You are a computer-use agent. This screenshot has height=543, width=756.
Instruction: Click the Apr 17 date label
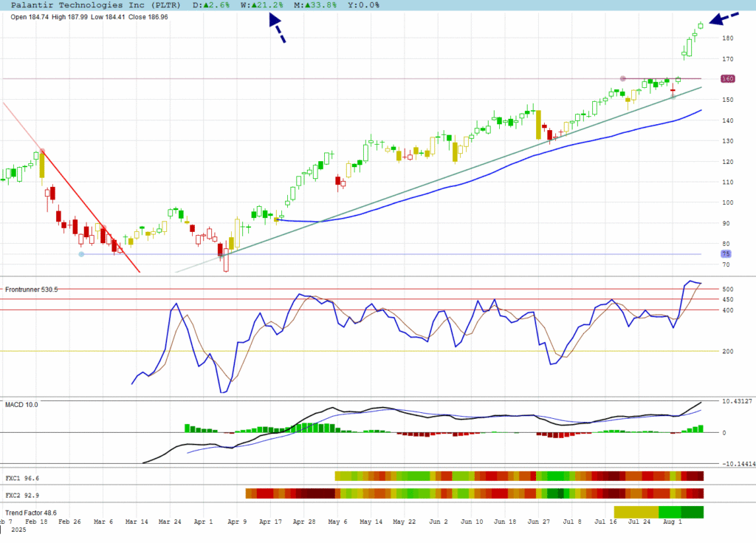pos(270,522)
